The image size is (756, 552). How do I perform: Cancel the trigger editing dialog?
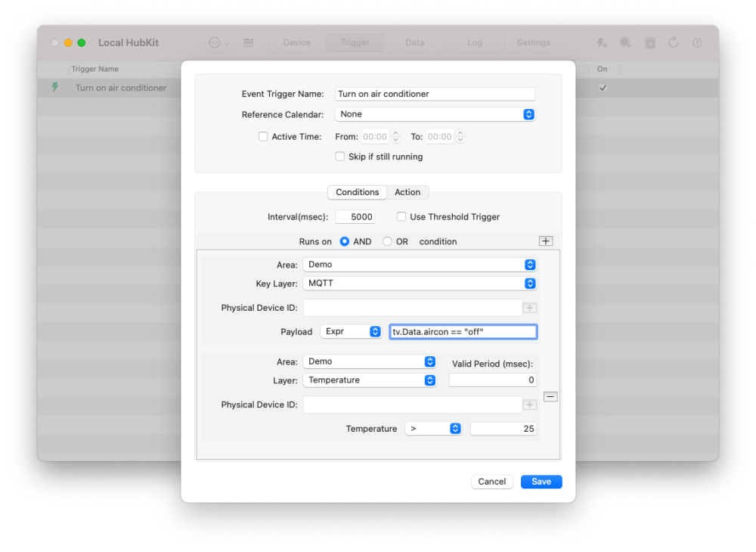tap(492, 482)
